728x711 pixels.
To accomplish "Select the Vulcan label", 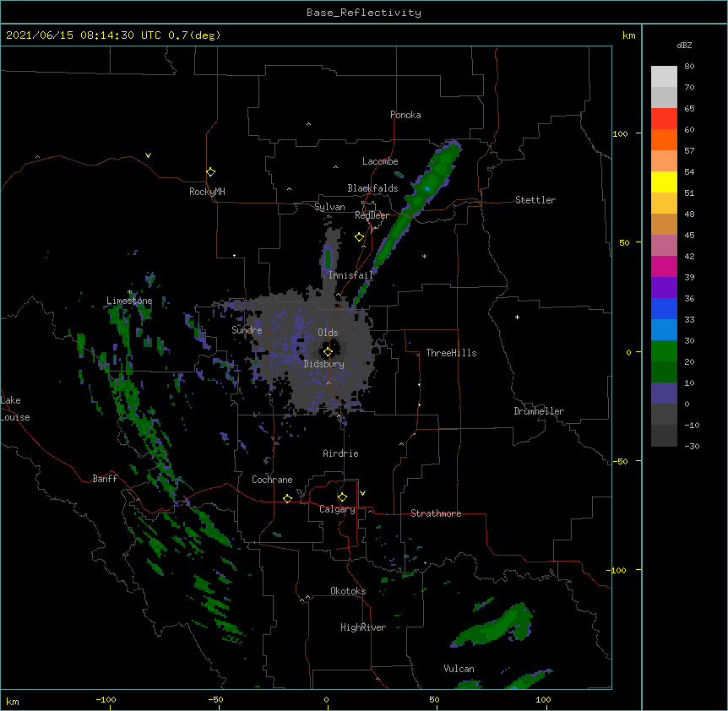I will (x=459, y=669).
